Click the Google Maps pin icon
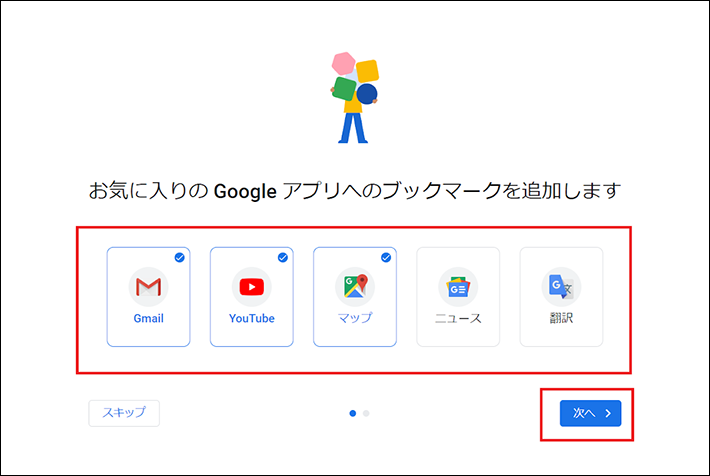The height and width of the screenshot is (476, 710). [x=355, y=287]
